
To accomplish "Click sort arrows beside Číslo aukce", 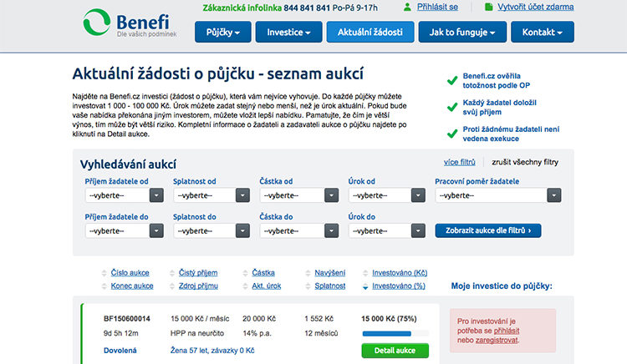I will coord(104,273).
